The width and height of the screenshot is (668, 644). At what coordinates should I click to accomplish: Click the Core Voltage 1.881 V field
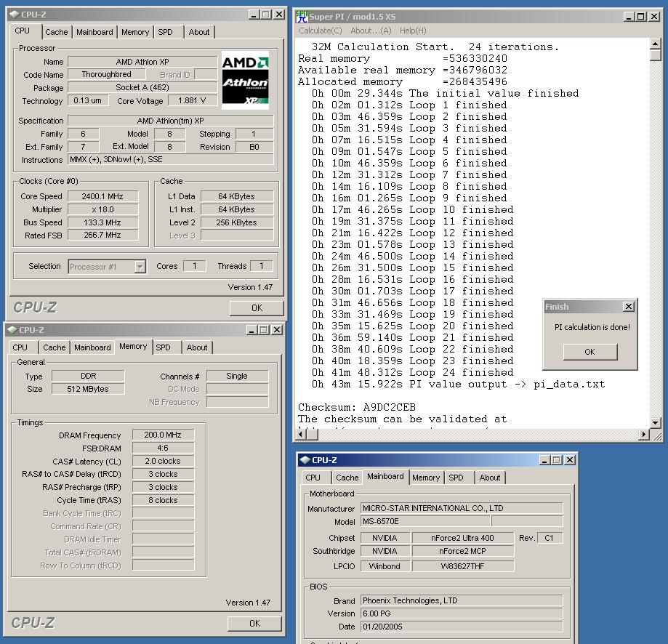point(192,100)
